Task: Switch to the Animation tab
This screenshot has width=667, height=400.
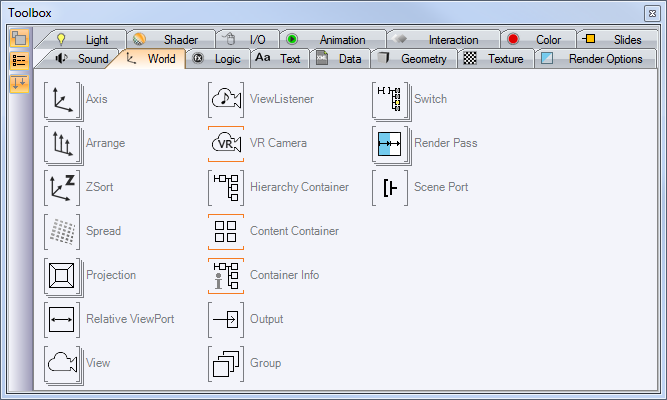Action: pos(330,40)
